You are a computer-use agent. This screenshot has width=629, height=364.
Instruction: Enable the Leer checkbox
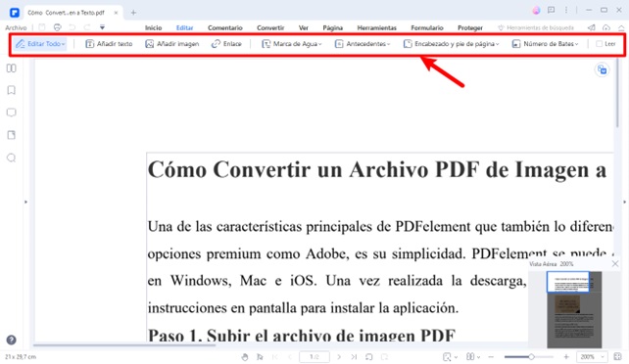pos(599,44)
